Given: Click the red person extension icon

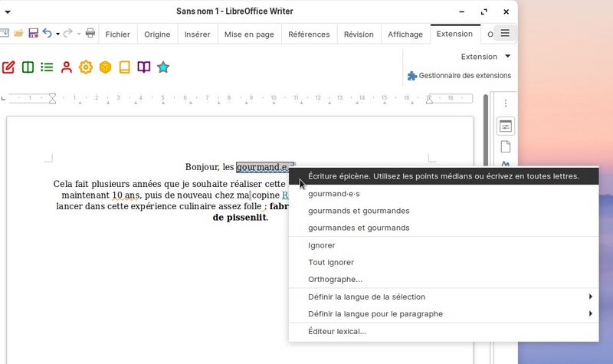Looking at the screenshot, I should pyautogui.click(x=67, y=67).
